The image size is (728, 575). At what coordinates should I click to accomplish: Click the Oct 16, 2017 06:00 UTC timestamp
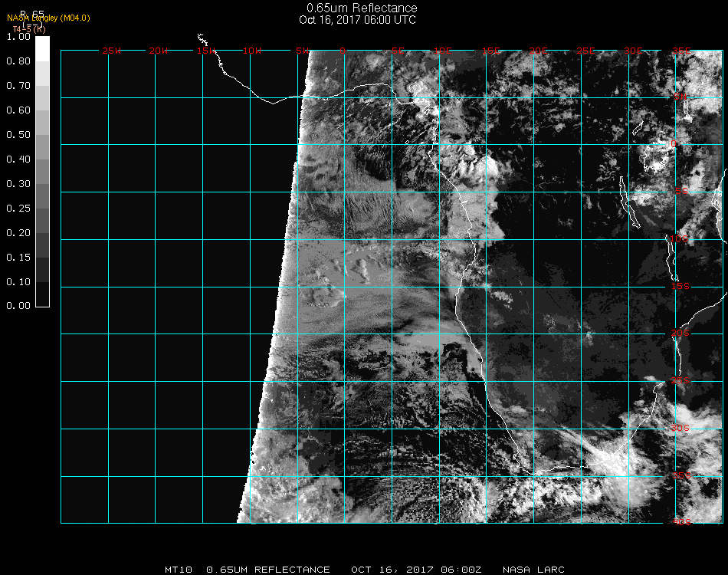(357, 20)
